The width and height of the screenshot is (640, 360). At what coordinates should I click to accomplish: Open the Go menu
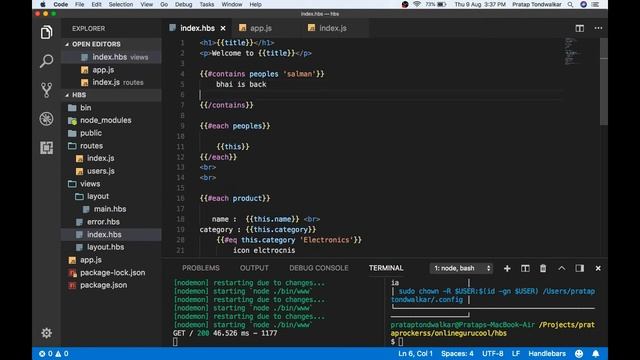(164, 4)
